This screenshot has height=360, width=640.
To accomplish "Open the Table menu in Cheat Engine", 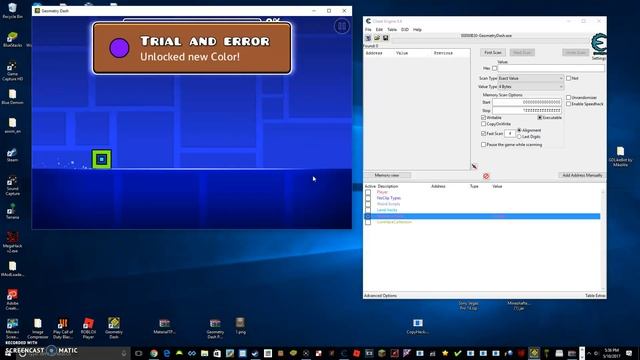I will point(392,29).
